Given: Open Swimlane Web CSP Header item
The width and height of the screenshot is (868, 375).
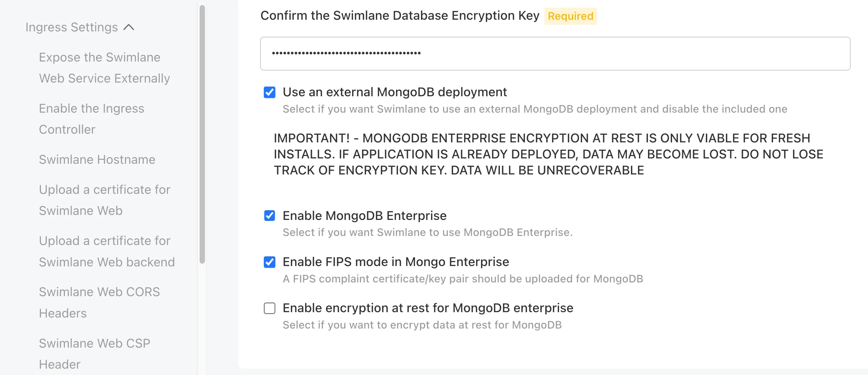Looking at the screenshot, I should [x=95, y=354].
